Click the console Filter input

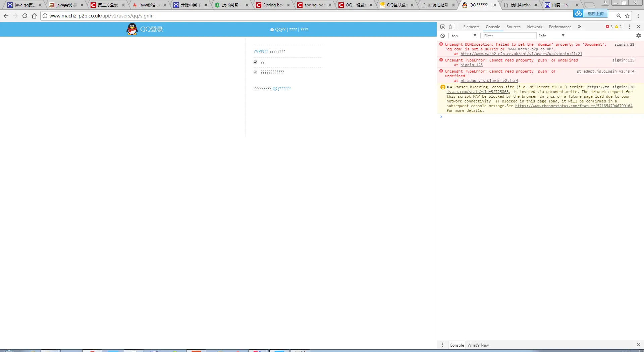click(x=509, y=36)
